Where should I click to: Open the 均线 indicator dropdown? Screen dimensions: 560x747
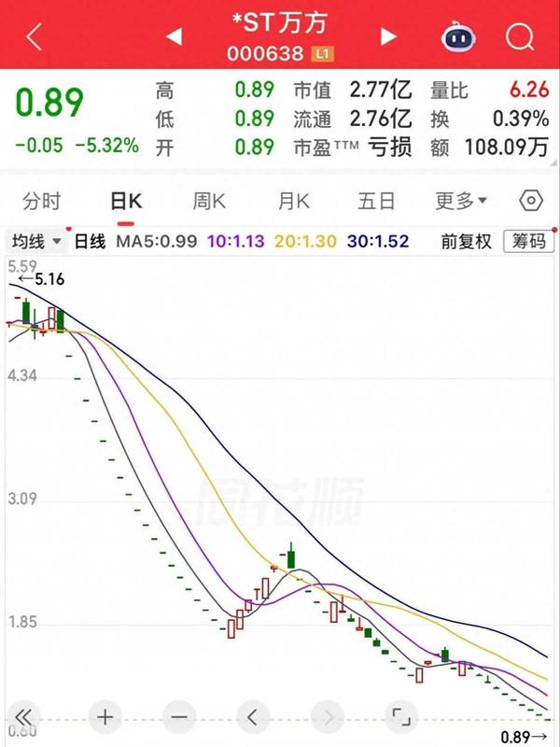(x=35, y=242)
